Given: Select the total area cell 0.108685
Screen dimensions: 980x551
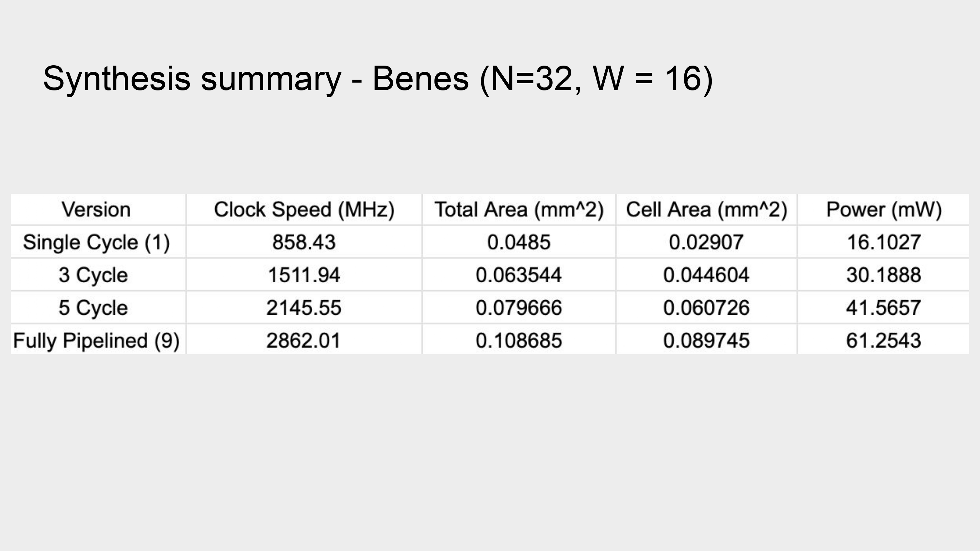Looking at the screenshot, I should (519, 340).
